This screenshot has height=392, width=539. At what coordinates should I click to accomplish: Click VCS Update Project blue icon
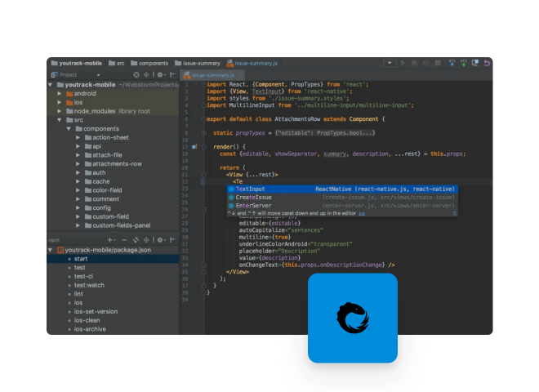(452, 63)
